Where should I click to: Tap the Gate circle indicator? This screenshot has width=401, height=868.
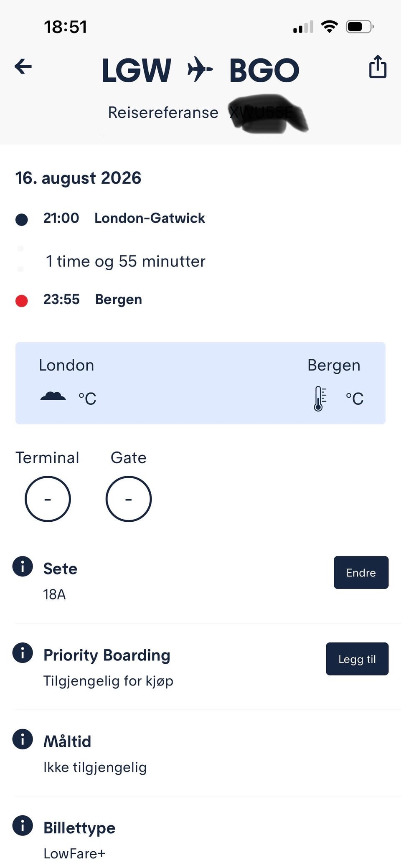tap(129, 499)
